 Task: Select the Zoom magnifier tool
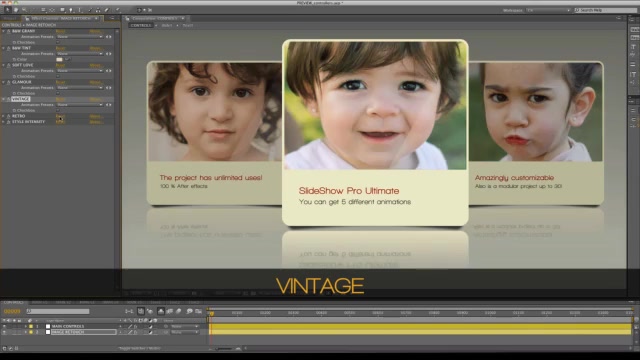point(24,10)
